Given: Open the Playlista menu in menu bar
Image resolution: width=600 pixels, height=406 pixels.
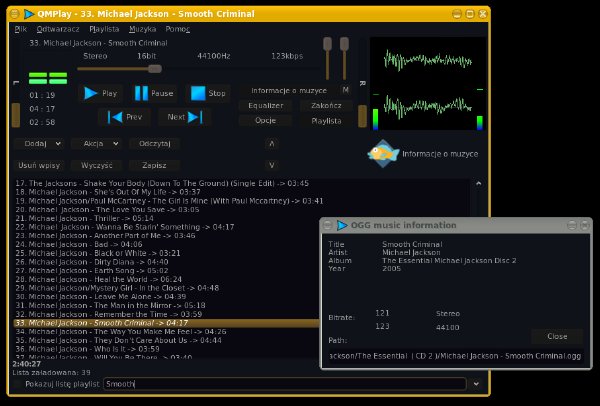Looking at the screenshot, I should [104, 29].
